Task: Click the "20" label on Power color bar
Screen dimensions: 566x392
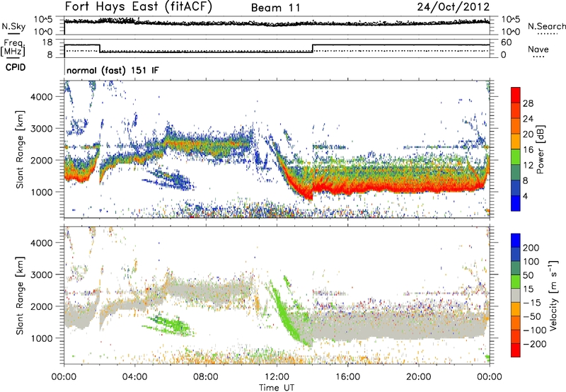Action: click(528, 134)
